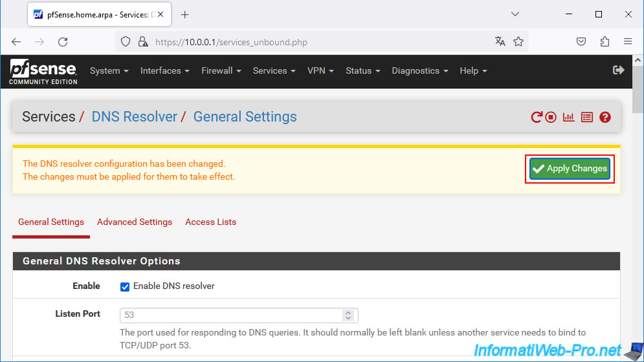
Task: Open Firefox hamburger application menu
Action: tap(628, 41)
